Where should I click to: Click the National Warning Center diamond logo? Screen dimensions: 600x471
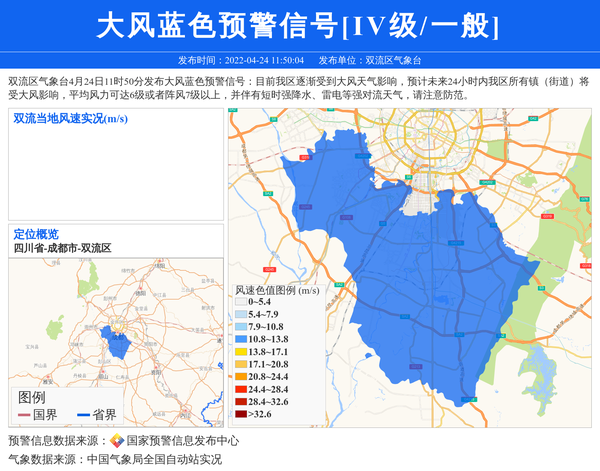[x=117, y=441]
